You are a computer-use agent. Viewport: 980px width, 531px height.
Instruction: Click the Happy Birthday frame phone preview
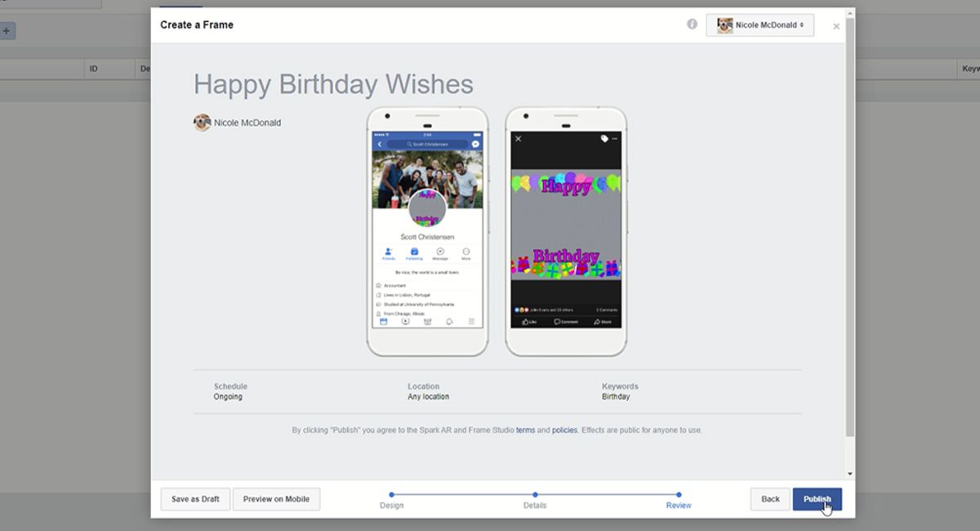566,231
